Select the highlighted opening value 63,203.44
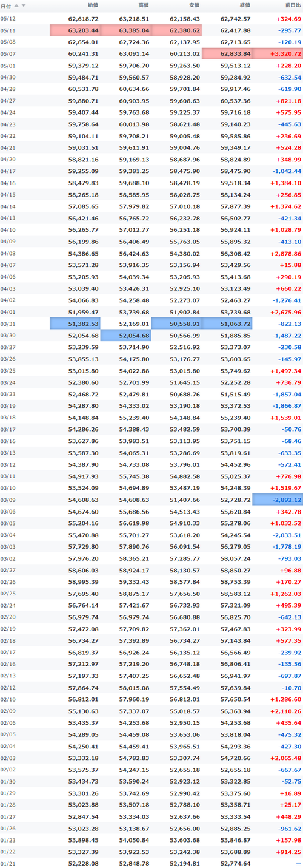 (75, 30)
